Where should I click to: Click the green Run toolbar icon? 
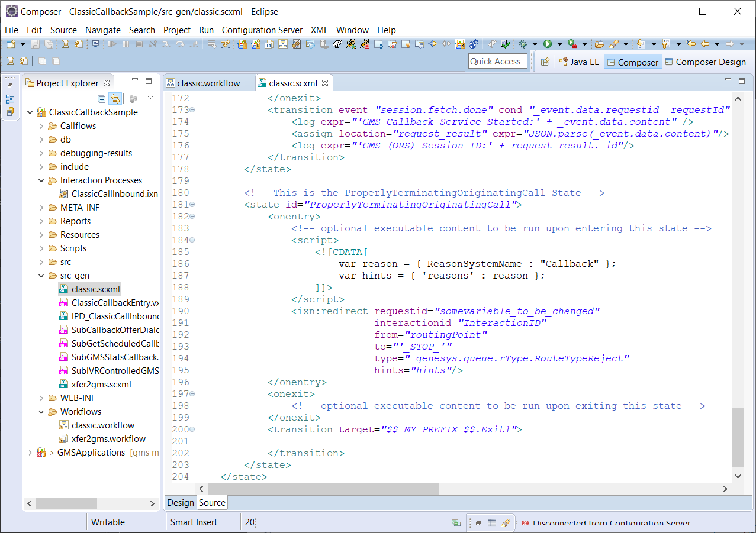548,44
